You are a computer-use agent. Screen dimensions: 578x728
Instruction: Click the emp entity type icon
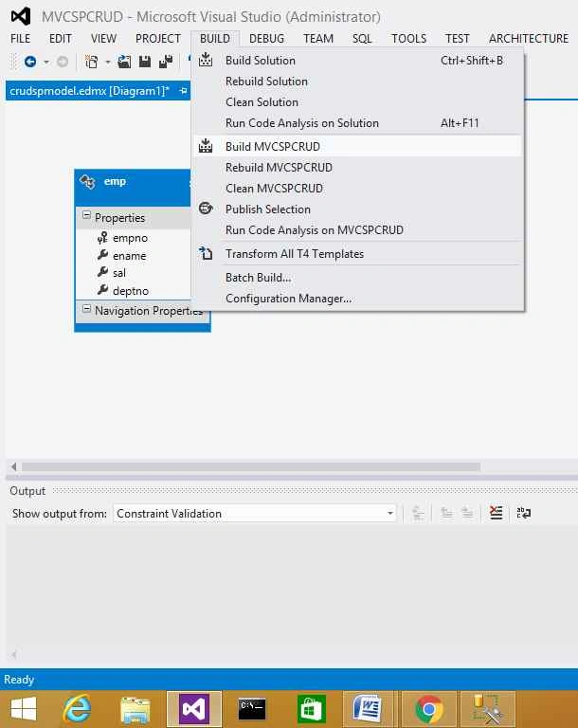pos(88,181)
